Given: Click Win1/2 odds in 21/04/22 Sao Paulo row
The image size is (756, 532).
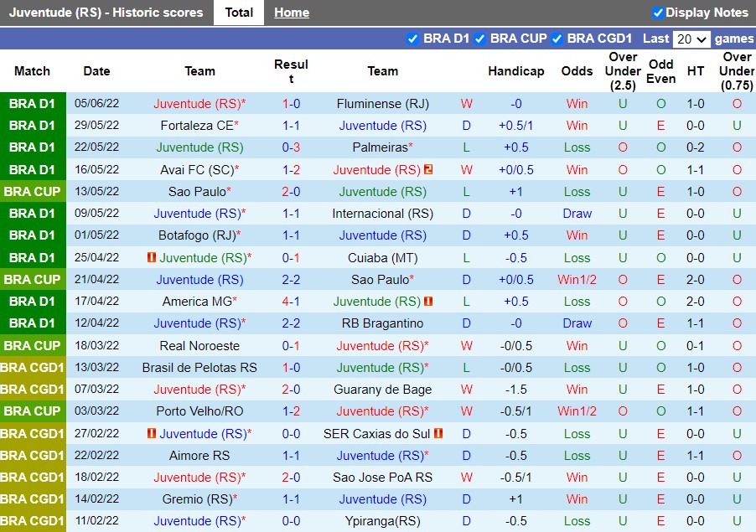Looking at the screenshot, I should click(577, 280).
